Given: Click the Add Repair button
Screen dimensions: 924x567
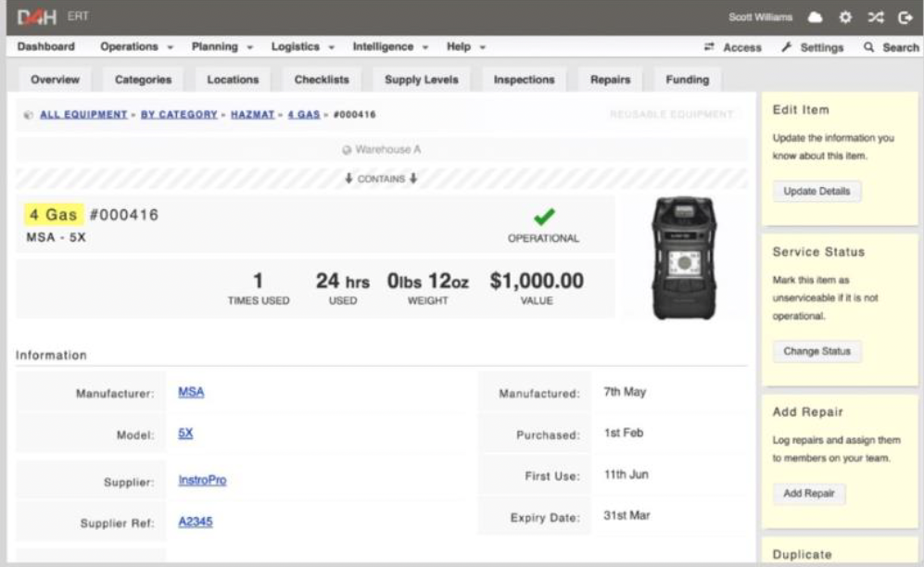Looking at the screenshot, I should click(809, 494).
